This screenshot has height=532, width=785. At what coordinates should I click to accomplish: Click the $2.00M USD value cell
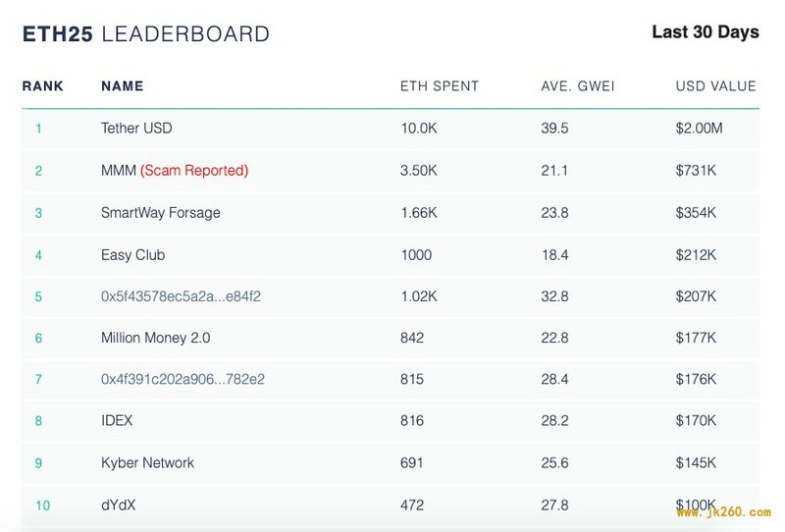coord(699,129)
